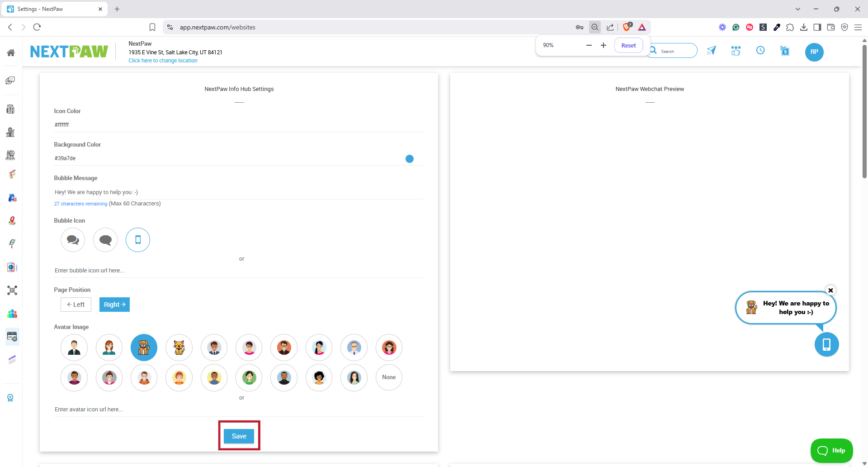Click into the Bubble Message text field
This screenshot has height=467, width=868.
point(239,192)
